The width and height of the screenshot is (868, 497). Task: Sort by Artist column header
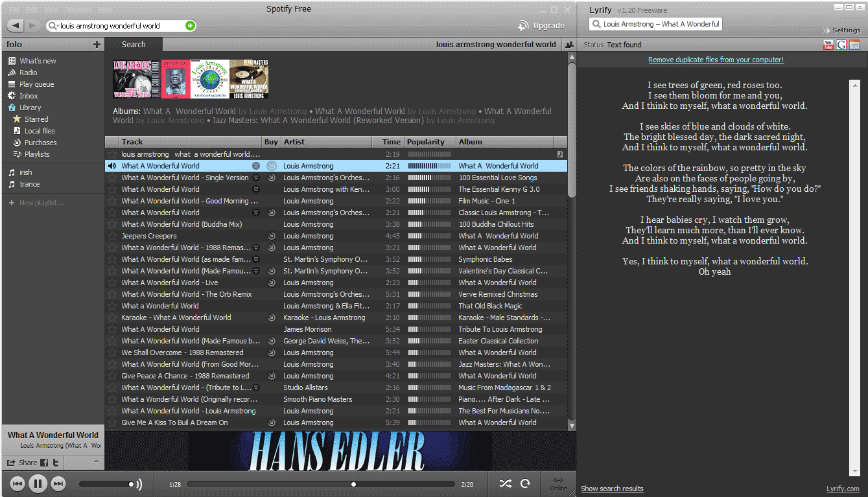click(326, 142)
